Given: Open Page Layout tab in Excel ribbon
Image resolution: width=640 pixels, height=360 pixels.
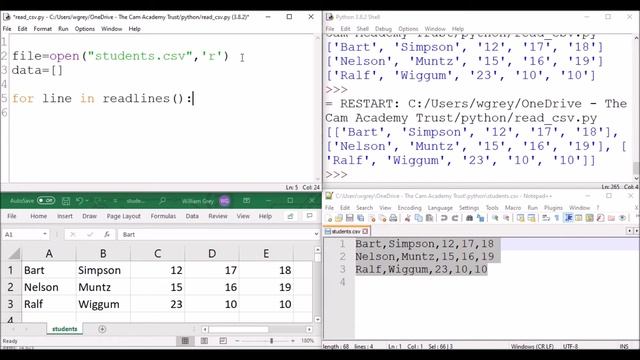Looking at the screenshot, I should tap(123, 216).
